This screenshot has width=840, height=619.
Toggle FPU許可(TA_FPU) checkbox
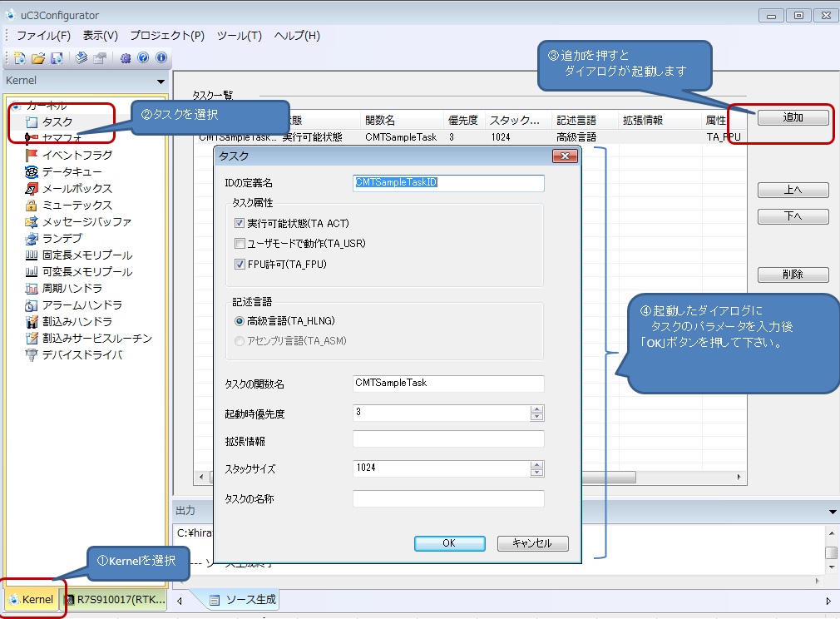tap(240, 265)
